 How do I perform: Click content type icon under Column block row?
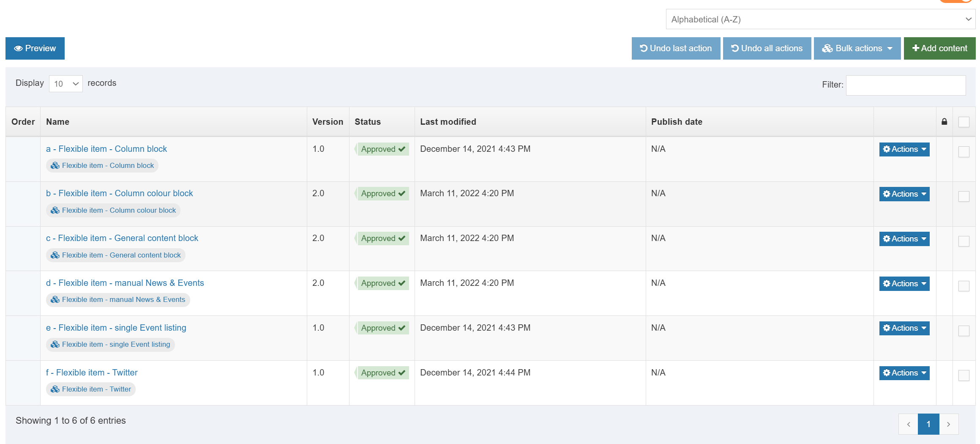(55, 166)
